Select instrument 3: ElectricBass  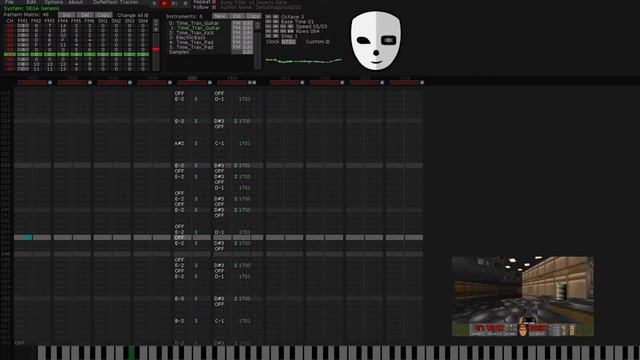pos(188,38)
